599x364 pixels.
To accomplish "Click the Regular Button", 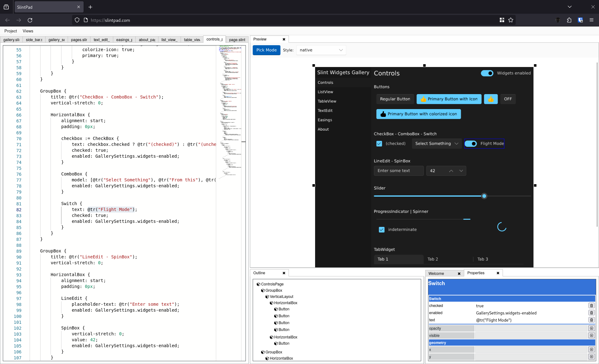I will 395,99.
